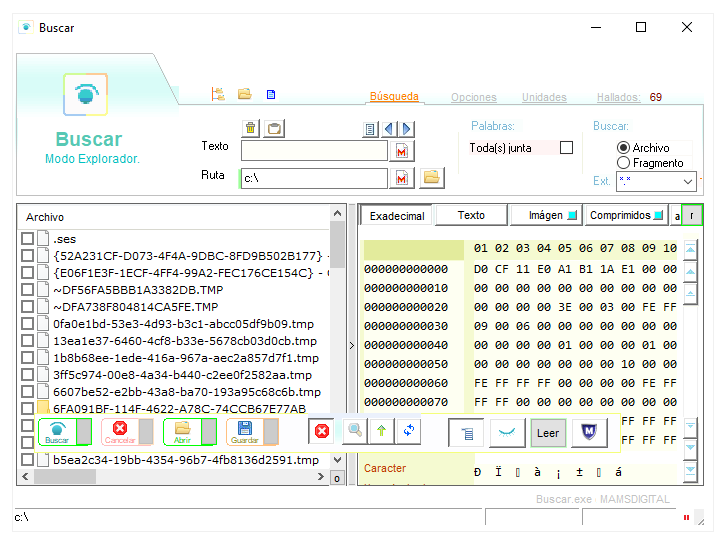Click the file list scroll up arrow
This screenshot has width=720, height=540.
click(x=338, y=214)
